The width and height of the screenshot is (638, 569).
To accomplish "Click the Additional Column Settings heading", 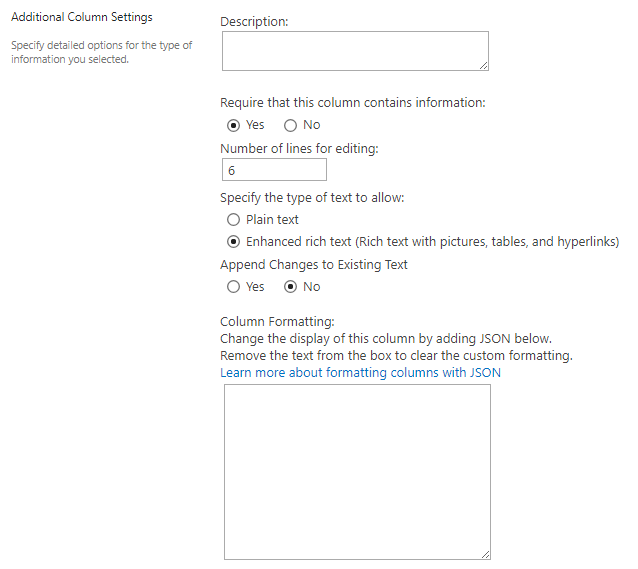I will (x=82, y=17).
